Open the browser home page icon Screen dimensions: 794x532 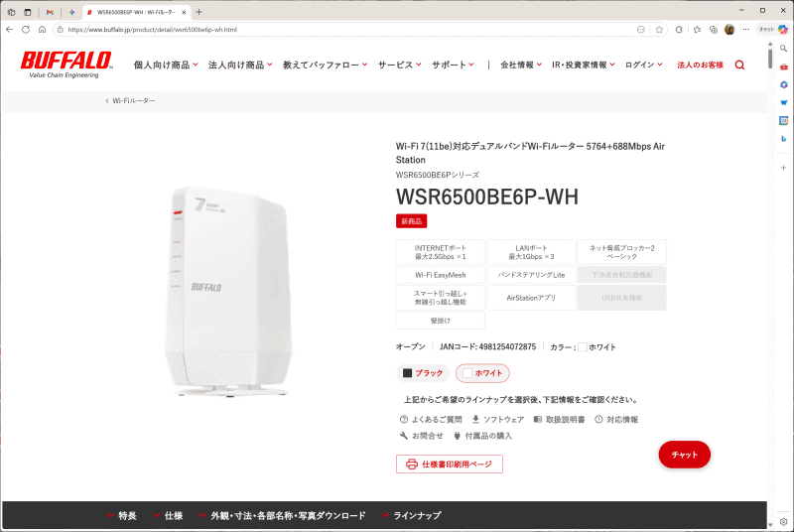(42, 30)
